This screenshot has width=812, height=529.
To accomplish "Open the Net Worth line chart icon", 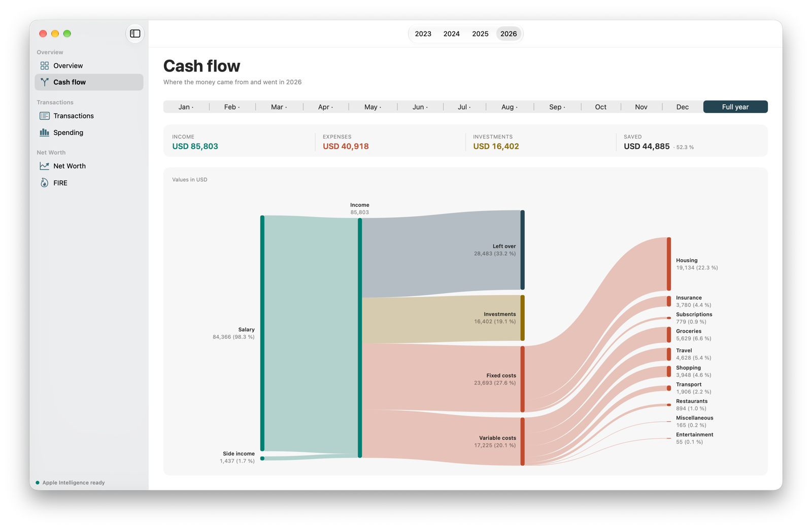I will 45,166.
